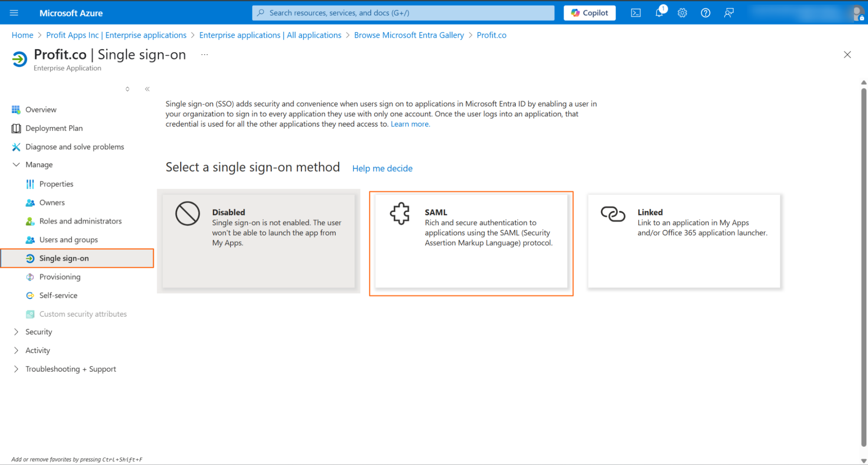
Task: Click the Owners icon in the sidebar
Action: tap(30, 203)
